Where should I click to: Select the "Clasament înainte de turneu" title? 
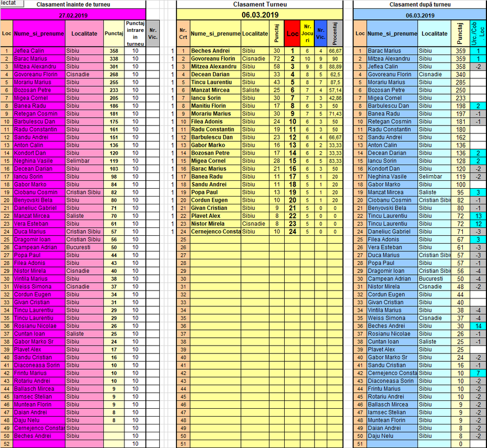pos(73,4)
